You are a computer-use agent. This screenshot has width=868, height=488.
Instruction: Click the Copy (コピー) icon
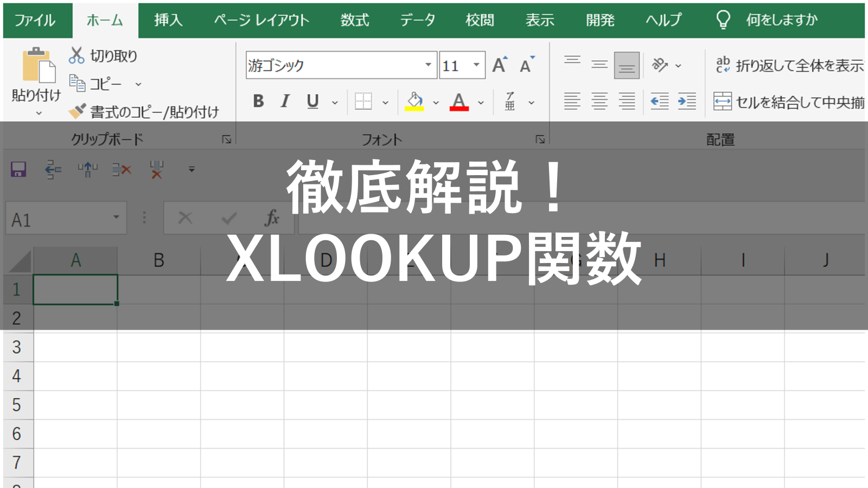[x=77, y=84]
